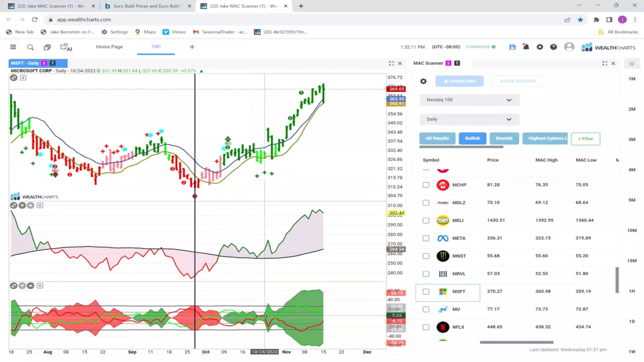644x362 pixels.
Task: Click scanner table vertical scrollbar
Action: 617,280
